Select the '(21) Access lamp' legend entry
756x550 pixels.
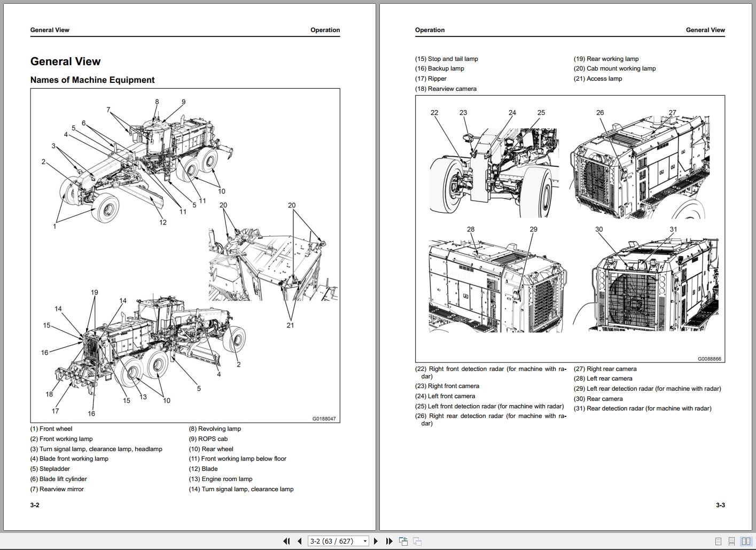[598, 79]
